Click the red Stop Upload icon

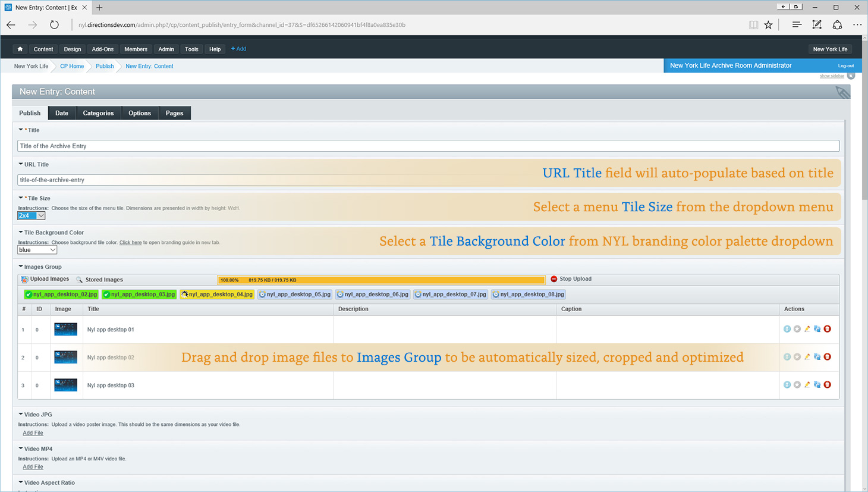click(x=554, y=279)
